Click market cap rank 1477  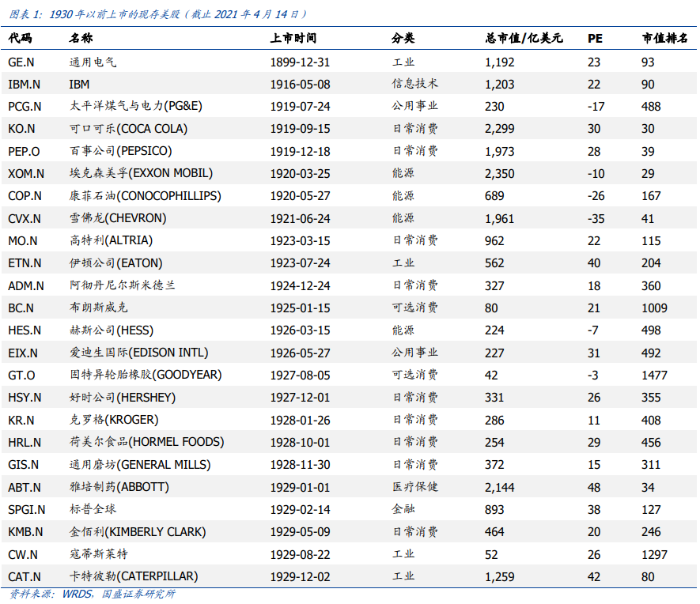click(654, 376)
